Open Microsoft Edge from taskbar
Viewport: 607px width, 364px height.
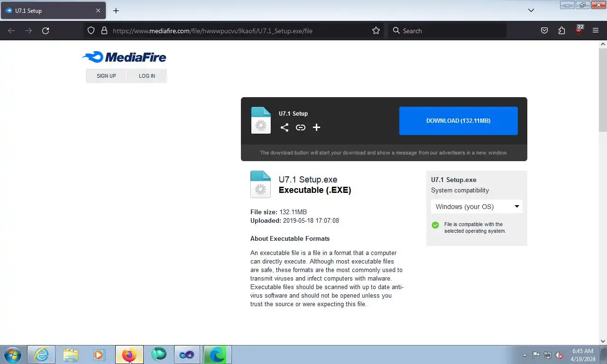coord(217,355)
